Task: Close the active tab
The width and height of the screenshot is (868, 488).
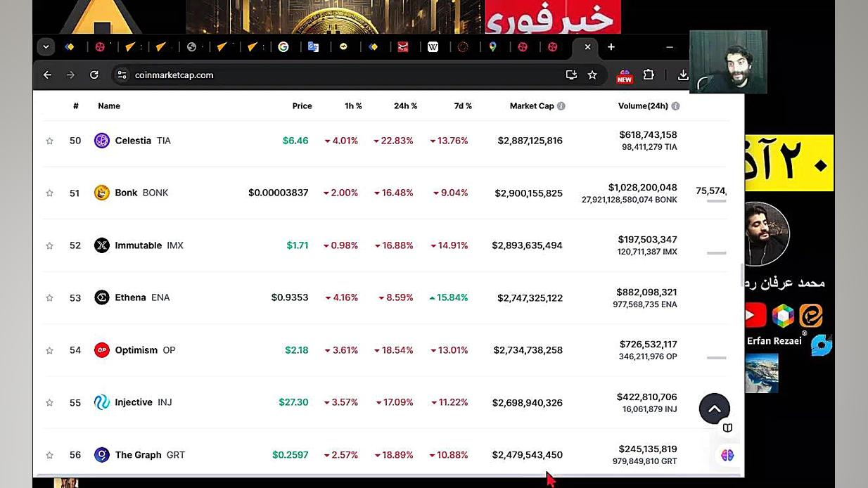Action: click(x=587, y=47)
